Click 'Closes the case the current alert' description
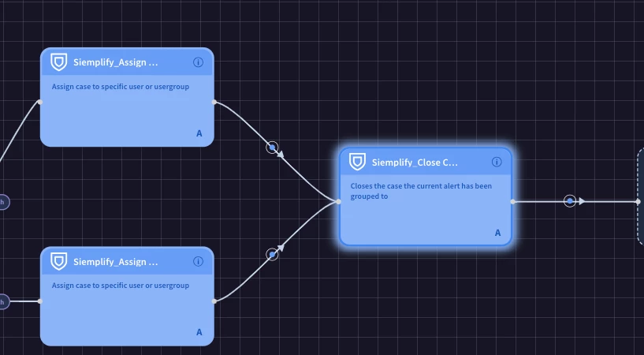 (421, 191)
